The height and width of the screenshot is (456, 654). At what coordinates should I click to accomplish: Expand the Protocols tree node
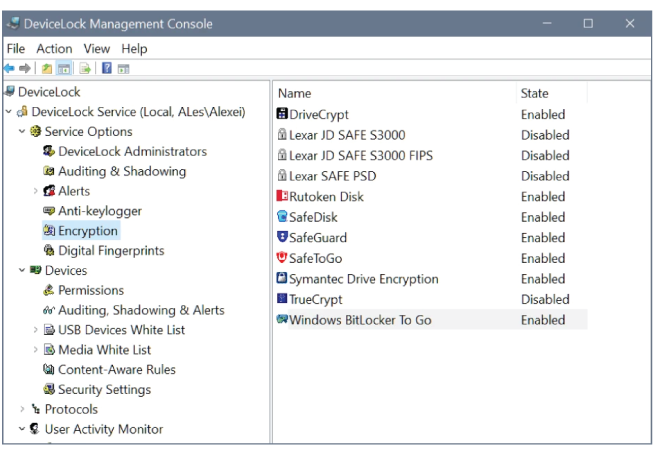click(22, 409)
